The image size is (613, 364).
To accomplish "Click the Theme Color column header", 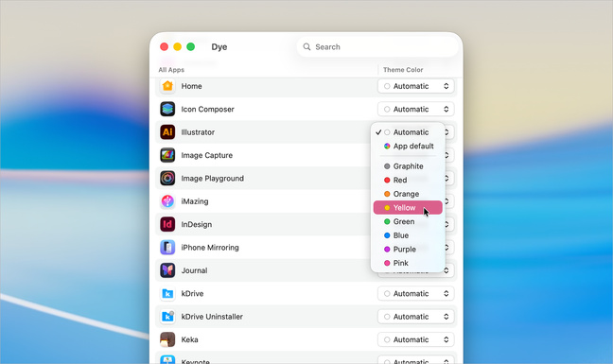I will tap(403, 70).
